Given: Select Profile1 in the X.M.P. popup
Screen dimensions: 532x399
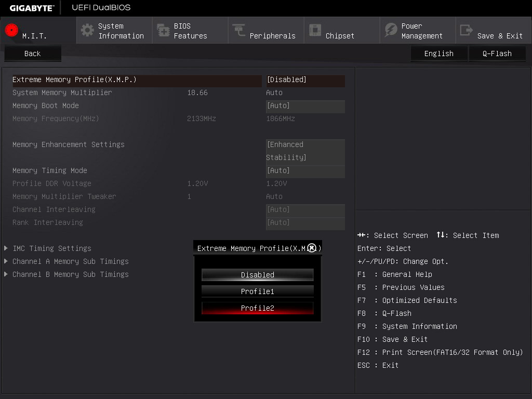Looking at the screenshot, I should [258, 291].
